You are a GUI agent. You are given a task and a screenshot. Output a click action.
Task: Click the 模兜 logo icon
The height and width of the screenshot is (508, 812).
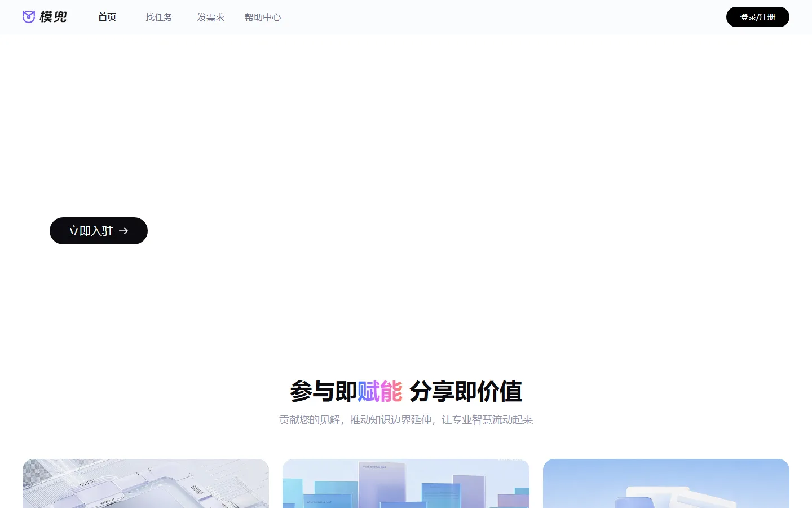[29, 17]
